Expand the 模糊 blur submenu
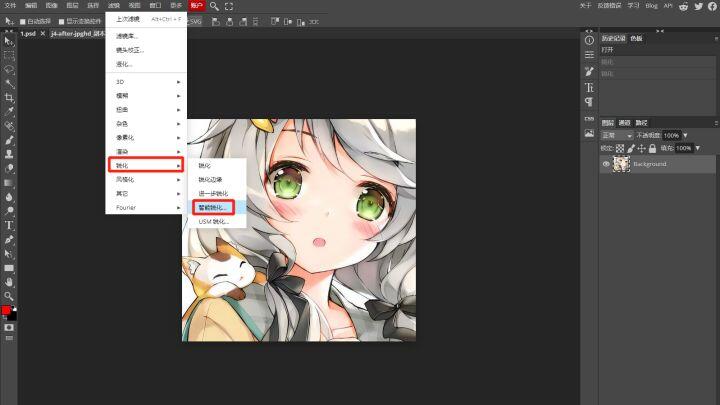Screen dimensions: 720x405 (x=146, y=96)
